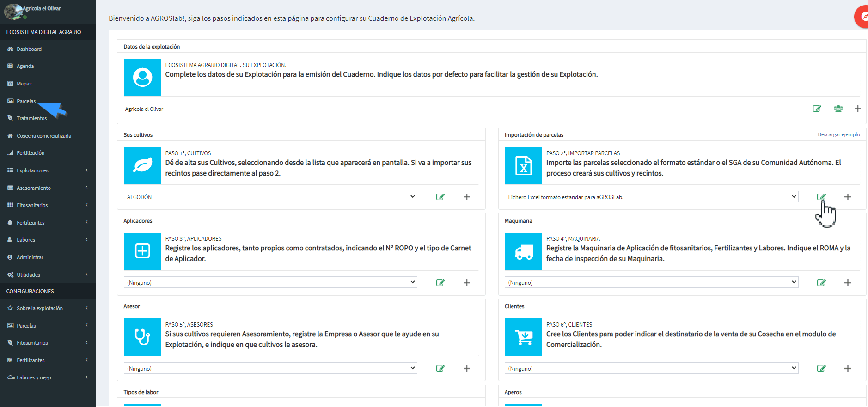The width and height of the screenshot is (868, 407).
Task: Click the Excel import parcelas tile icon
Action: (523, 165)
